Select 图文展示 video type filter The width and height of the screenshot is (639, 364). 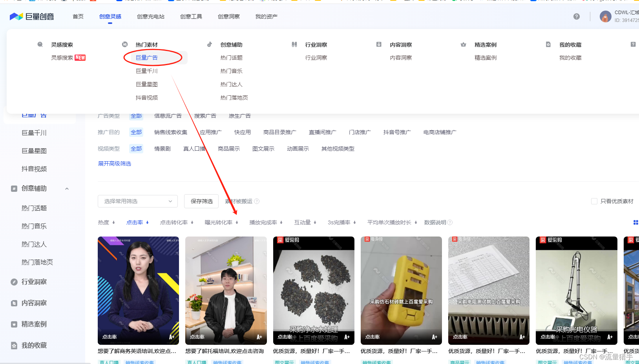coord(263,149)
